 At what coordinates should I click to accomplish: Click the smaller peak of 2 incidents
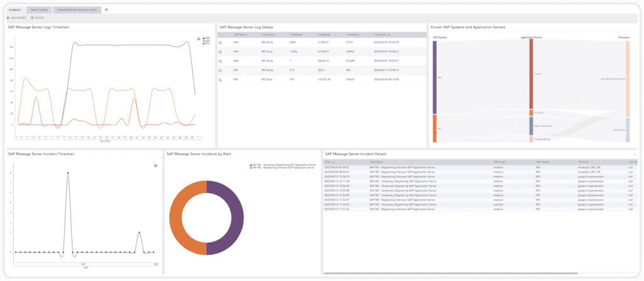click(x=139, y=233)
